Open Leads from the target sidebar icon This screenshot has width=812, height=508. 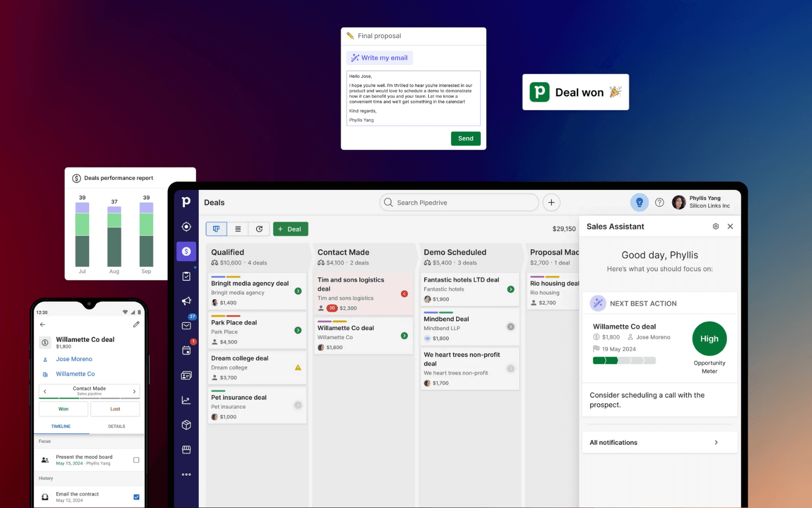186,226
